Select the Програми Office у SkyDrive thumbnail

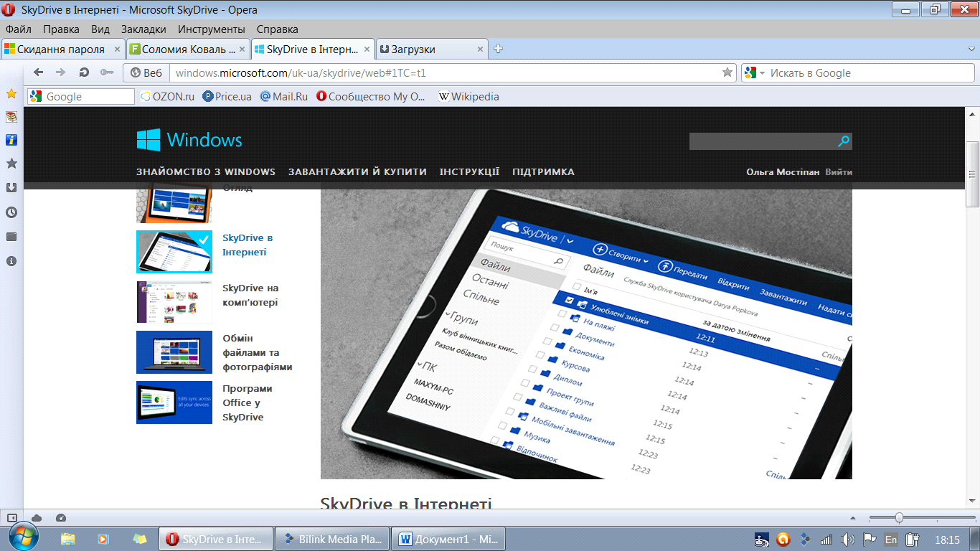174,402
